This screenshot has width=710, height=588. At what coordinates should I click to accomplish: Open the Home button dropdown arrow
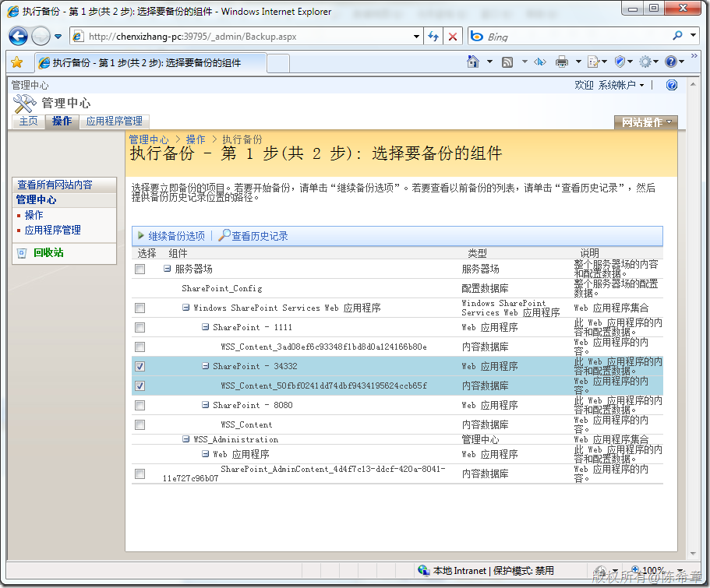(x=489, y=62)
